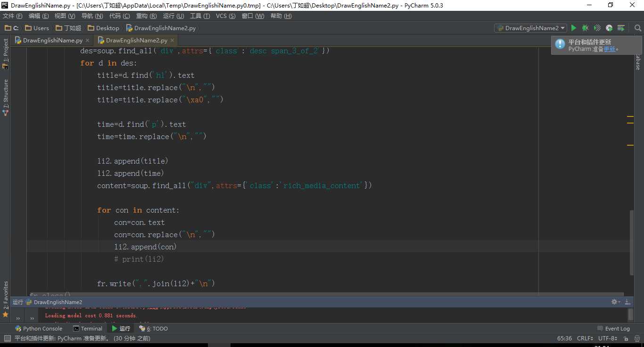This screenshot has width=644, height=347.
Task: Open the 导航 (N) menu
Action: click(92, 16)
